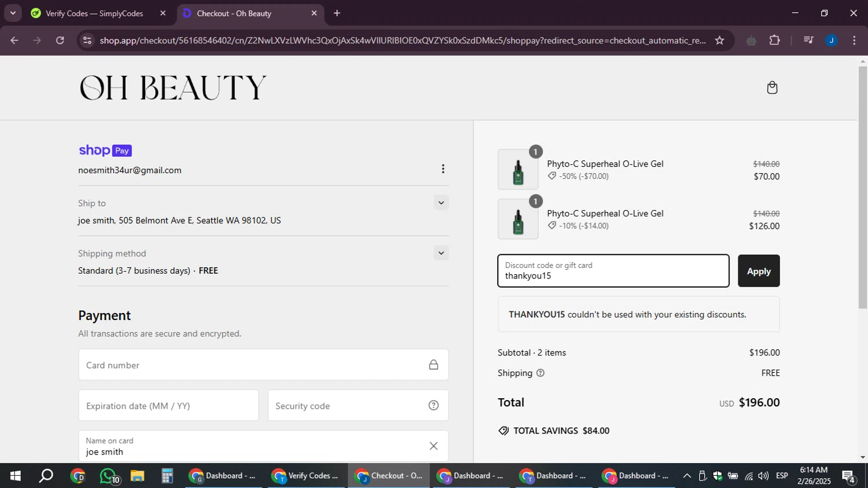Expand the Shipping method dropdown
The image size is (868, 488).
pos(441,253)
